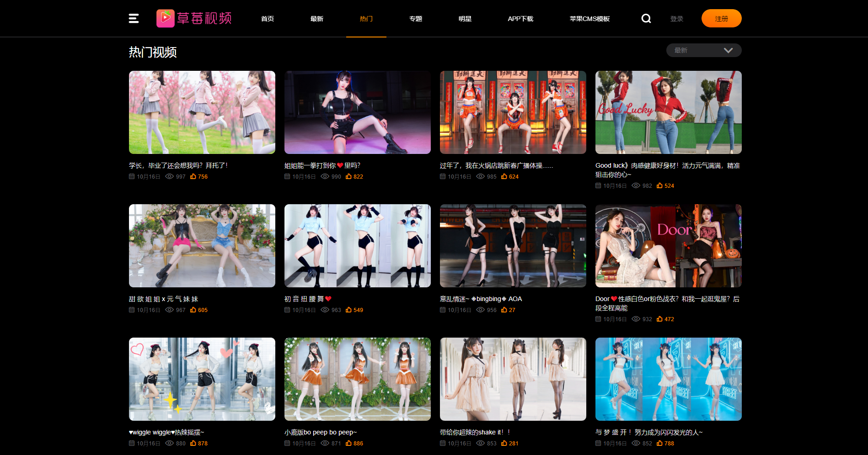Expand the 最新 sort dropdown

click(703, 50)
